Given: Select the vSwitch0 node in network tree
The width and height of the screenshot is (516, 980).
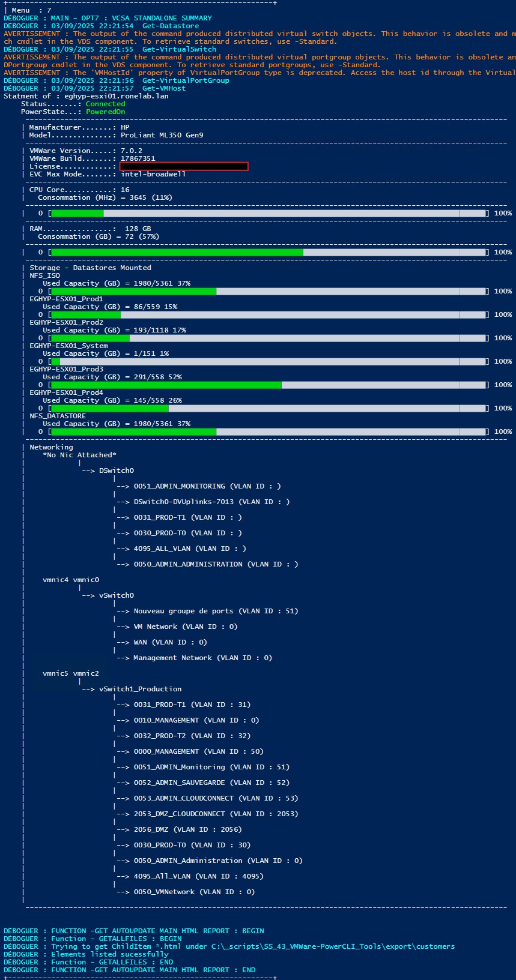Looking at the screenshot, I should [117, 595].
